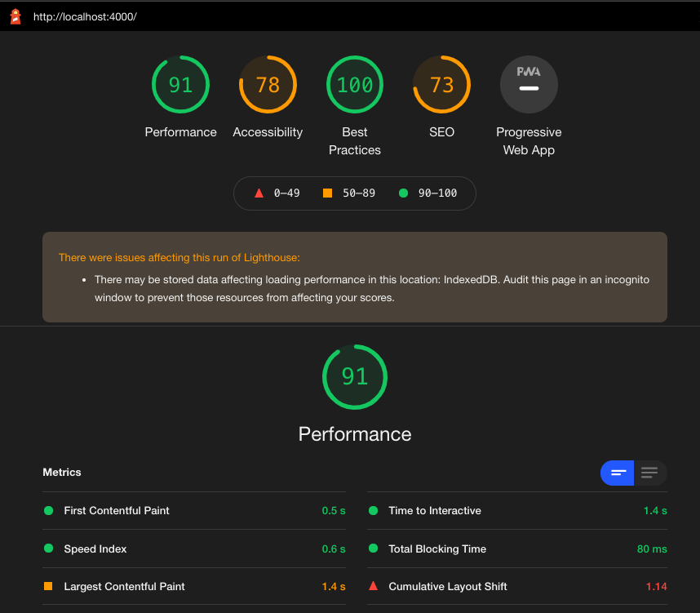
Task: Open the http://localhost:4000/ URL link
Action: 85,17
